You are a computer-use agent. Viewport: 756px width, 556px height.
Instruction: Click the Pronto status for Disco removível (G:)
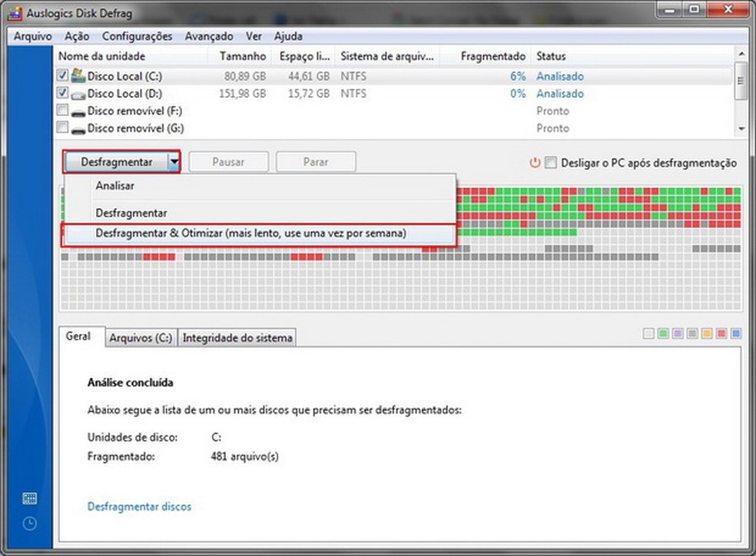tap(552, 128)
